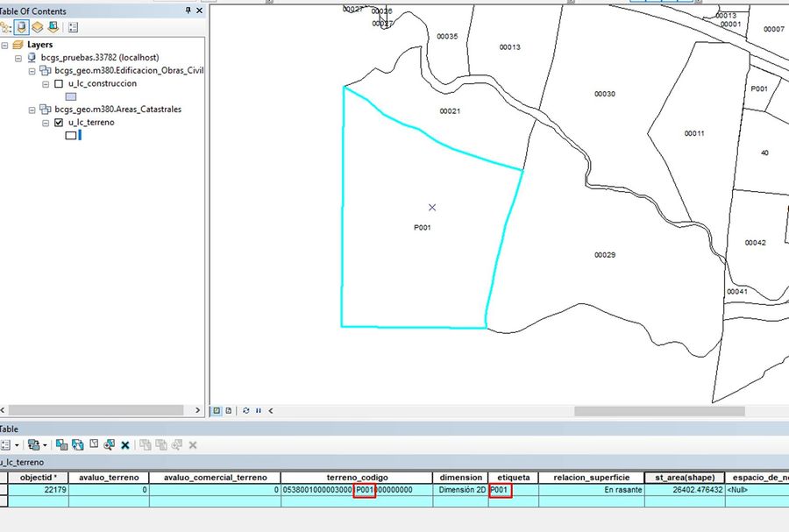
Task: Click the disabled Copy Selected icon
Action: point(146,444)
